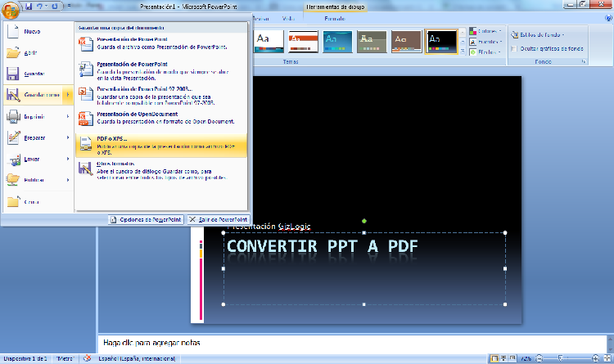Click the Español language status bar entry

[137, 358]
